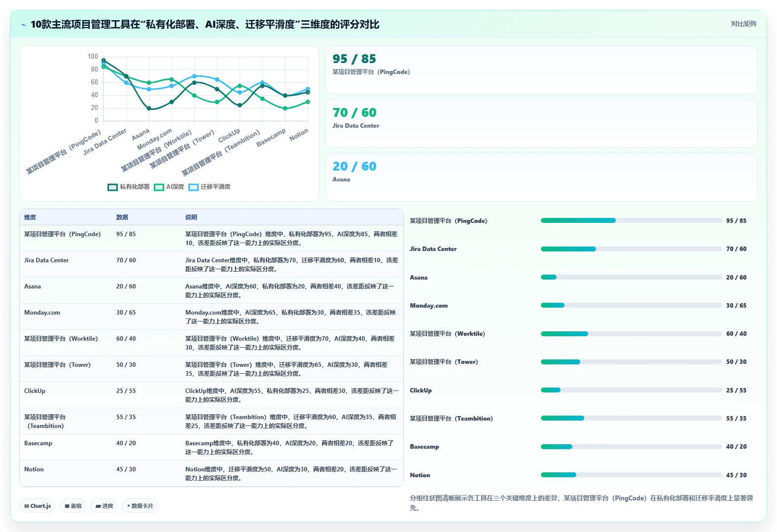
Task: Click the 40 / 20 value in the table
Action: [126, 443]
